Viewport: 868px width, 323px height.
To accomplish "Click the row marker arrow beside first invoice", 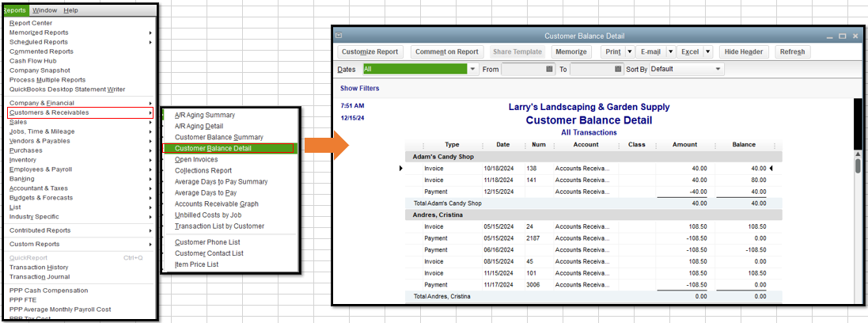I will click(401, 169).
